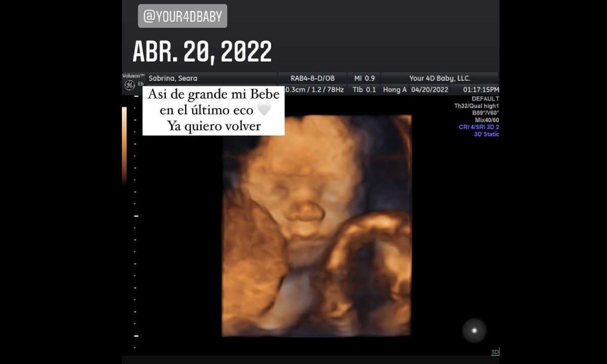Viewport: 607px width, 364px height.
Task: Click the white heart emoji
Action: click(x=264, y=110)
